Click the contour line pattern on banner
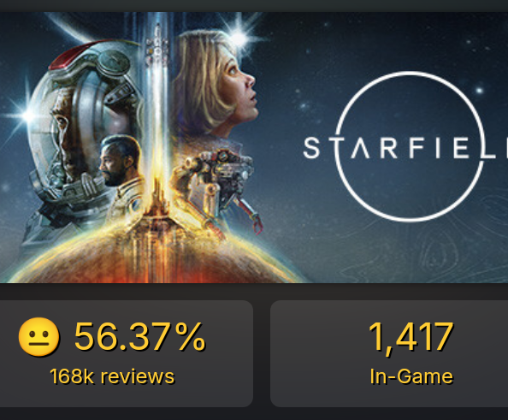Viewport: 508px width, 420px height. (x=453, y=246)
